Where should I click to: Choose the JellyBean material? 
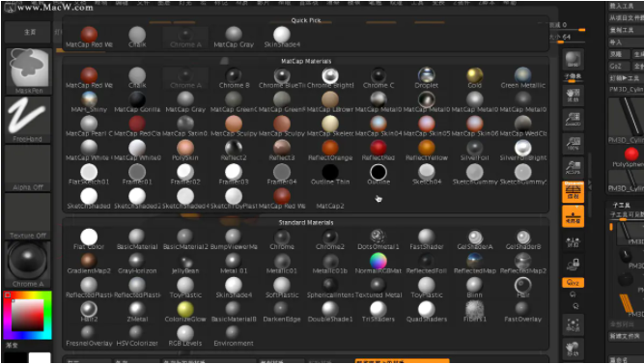click(x=185, y=264)
